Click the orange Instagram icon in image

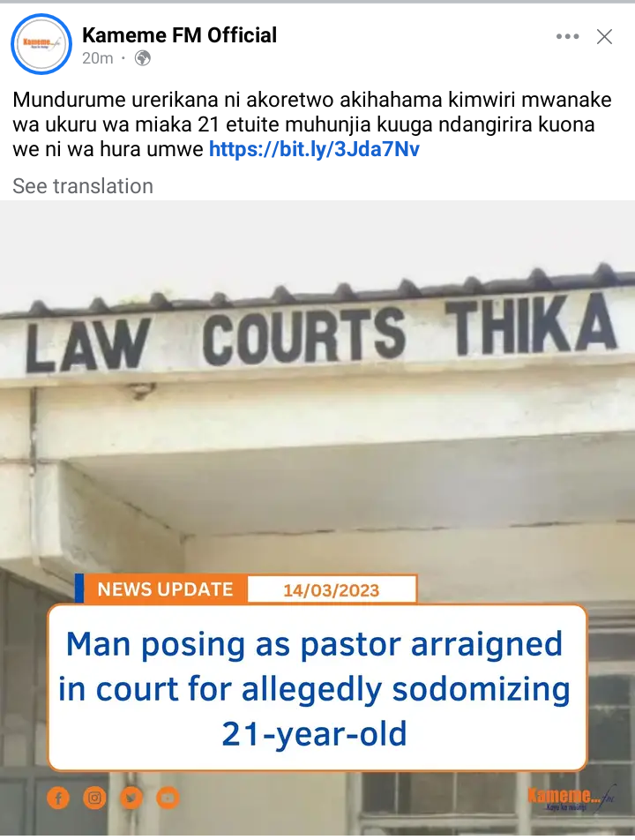(94, 799)
